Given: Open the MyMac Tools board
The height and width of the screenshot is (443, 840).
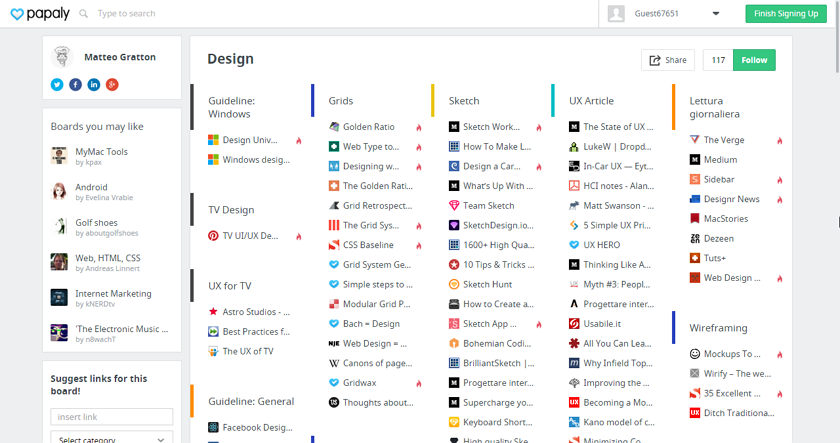Looking at the screenshot, I should point(101,152).
